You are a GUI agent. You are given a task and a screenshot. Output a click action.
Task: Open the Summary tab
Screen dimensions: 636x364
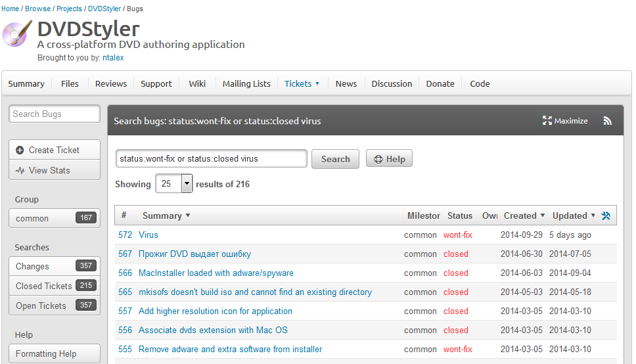pyautogui.click(x=26, y=83)
